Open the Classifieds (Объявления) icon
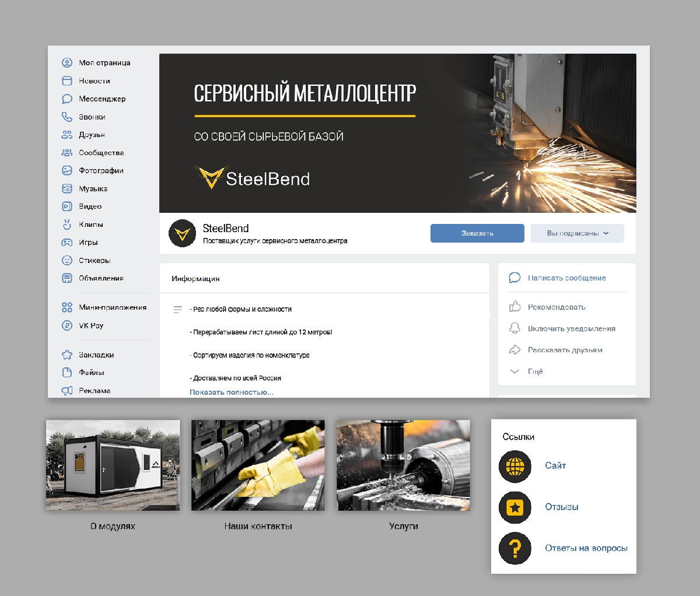Image resolution: width=700 pixels, height=596 pixels. point(67,278)
